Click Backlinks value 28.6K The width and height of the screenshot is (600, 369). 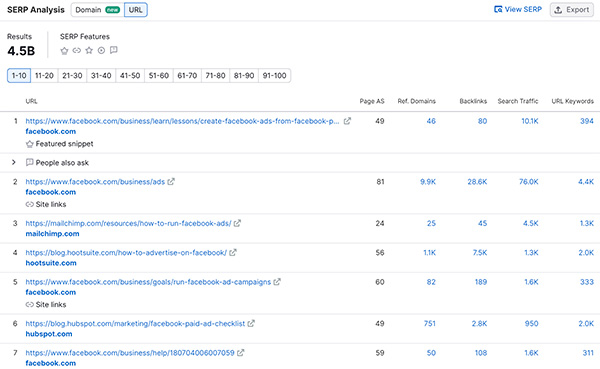coord(477,182)
